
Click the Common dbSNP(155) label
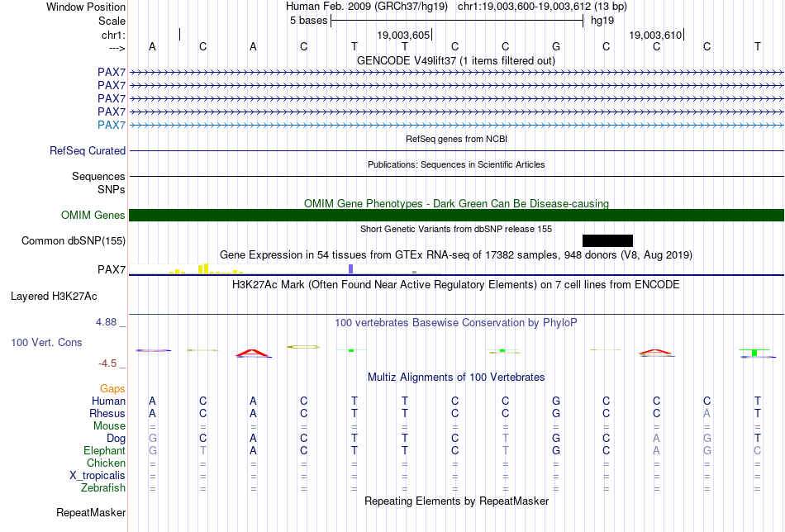[74, 240]
